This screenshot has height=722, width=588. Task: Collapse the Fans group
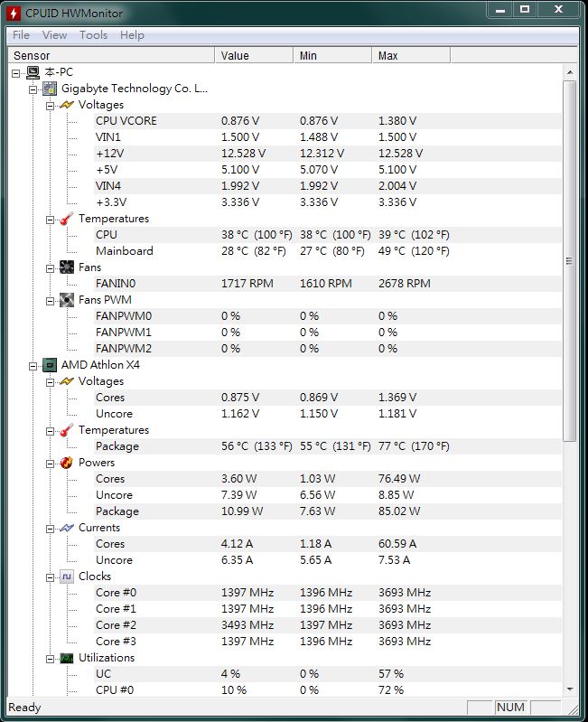point(50,268)
